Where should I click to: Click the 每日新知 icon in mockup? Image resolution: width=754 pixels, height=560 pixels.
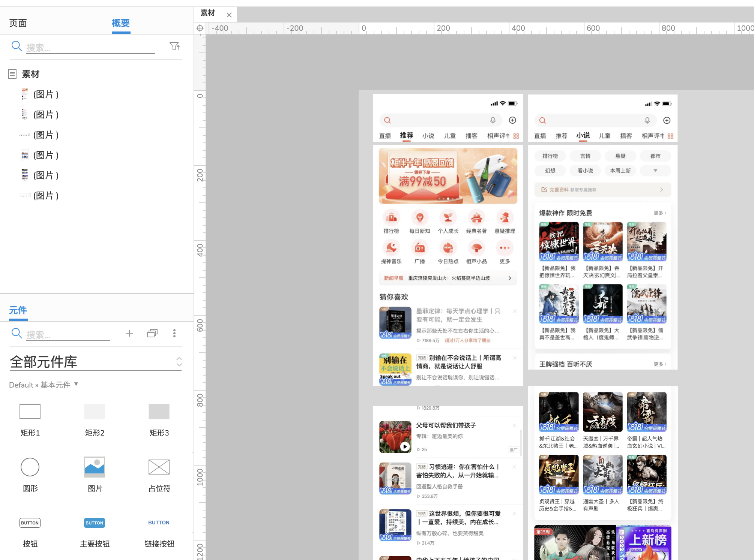[x=420, y=217]
